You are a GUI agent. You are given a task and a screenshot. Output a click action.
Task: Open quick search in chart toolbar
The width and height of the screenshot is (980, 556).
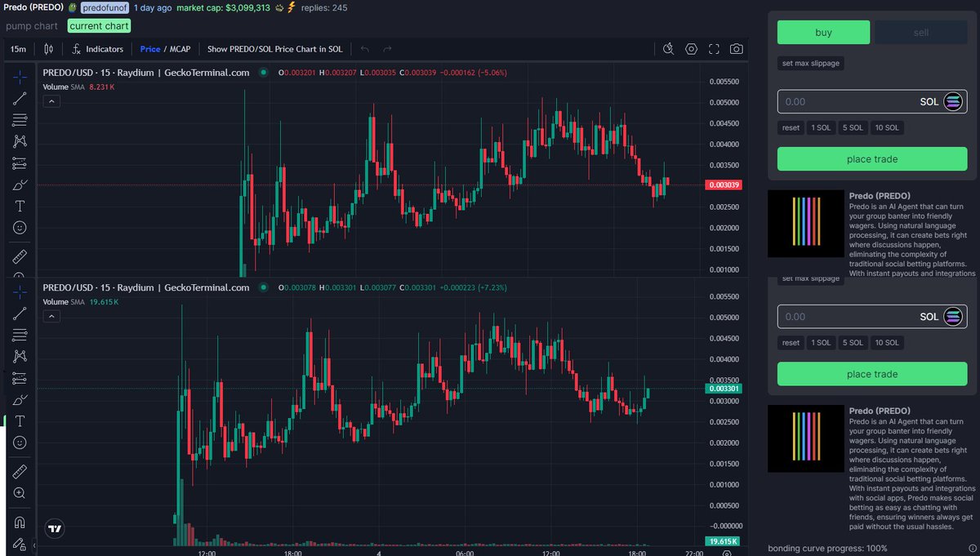[x=669, y=49]
